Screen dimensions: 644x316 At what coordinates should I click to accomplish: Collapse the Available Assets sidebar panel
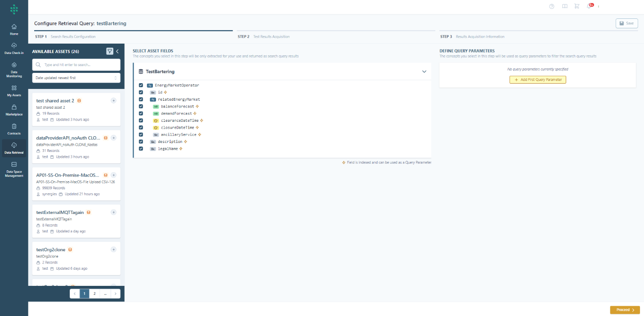117,51
